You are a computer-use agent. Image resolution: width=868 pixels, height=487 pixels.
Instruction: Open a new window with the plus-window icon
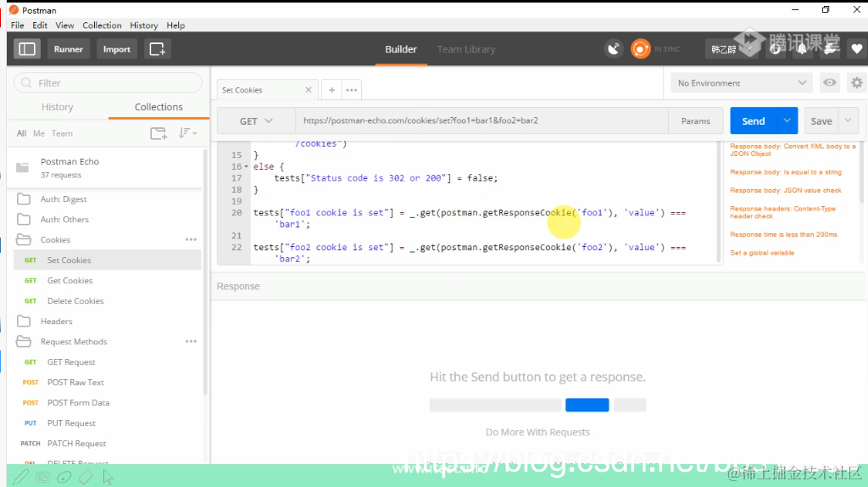157,48
